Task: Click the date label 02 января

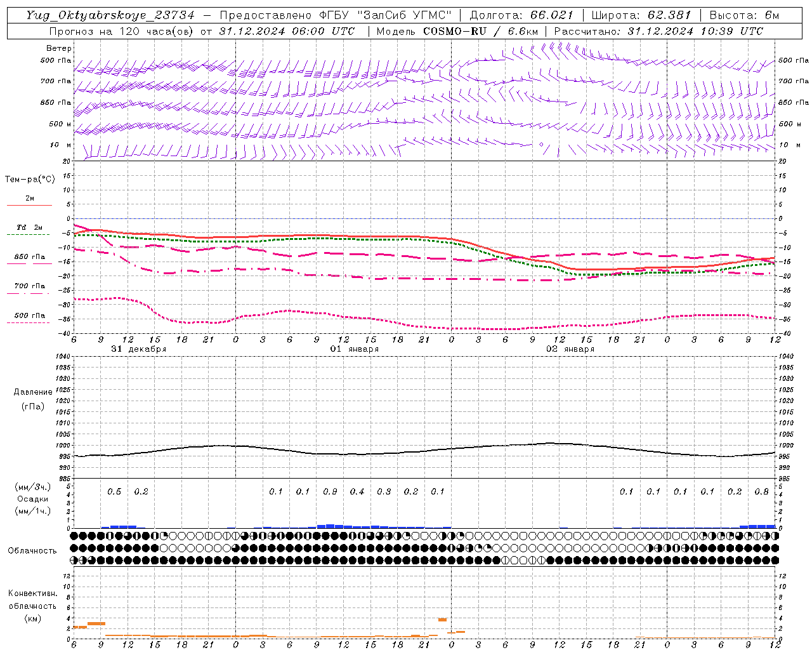Action: [x=570, y=349]
